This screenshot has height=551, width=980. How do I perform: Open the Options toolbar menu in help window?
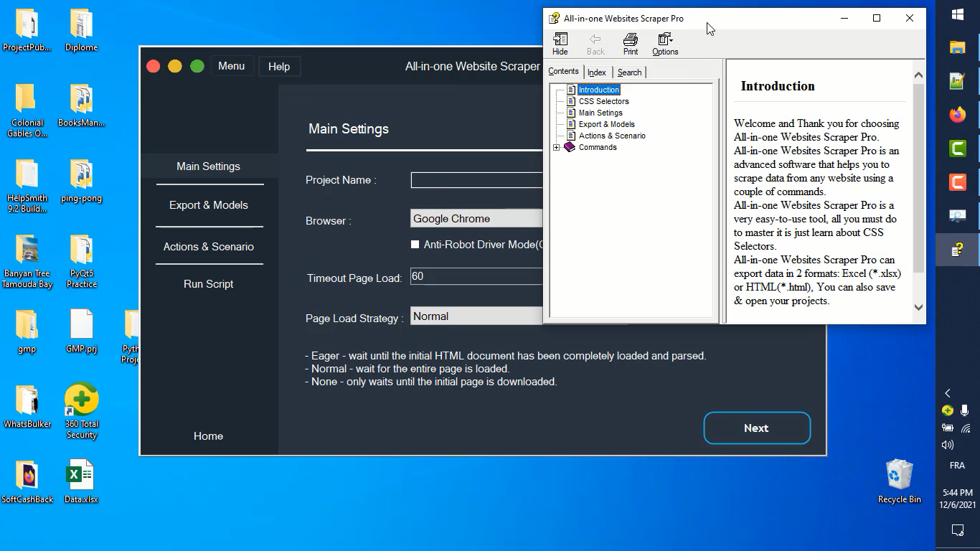coord(665,44)
